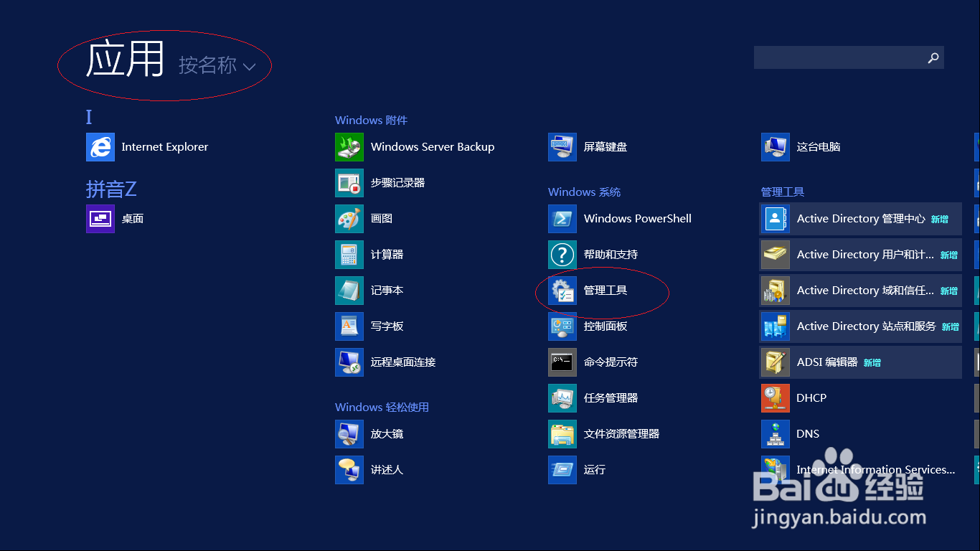Open the 按名称 sorting dropdown
Image resolution: width=980 pixels, height=551 pixels.
tap(220, 66)
